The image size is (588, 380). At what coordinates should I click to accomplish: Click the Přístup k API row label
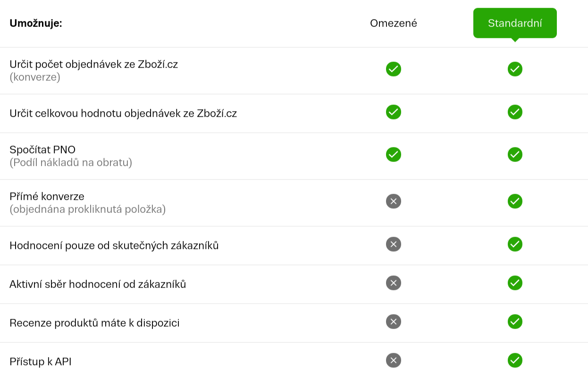tap(41, 362)
